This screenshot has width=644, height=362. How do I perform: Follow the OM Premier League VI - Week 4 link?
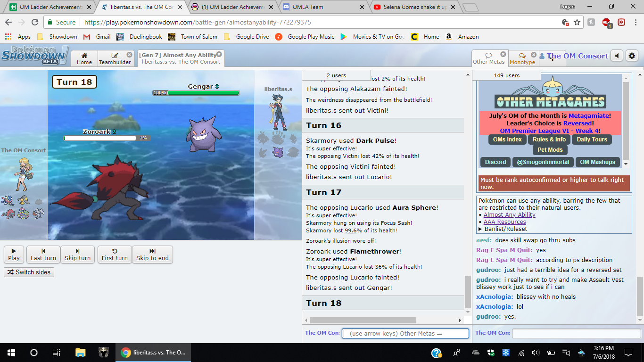(550, 131)
